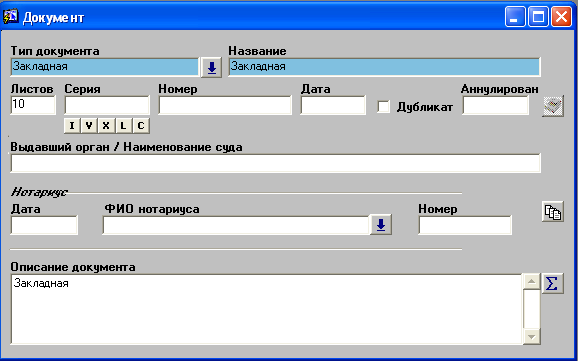Click the description scrollbar up arrow
Image resolution: width=578 pixels, height=361 pixels.
tap(532, 282)
